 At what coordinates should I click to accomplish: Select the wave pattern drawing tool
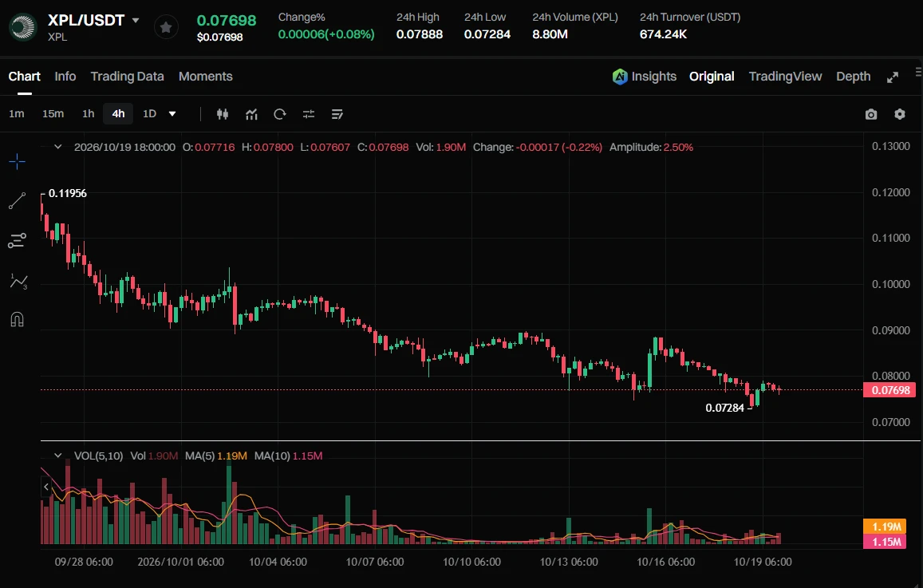click(18, 281)
